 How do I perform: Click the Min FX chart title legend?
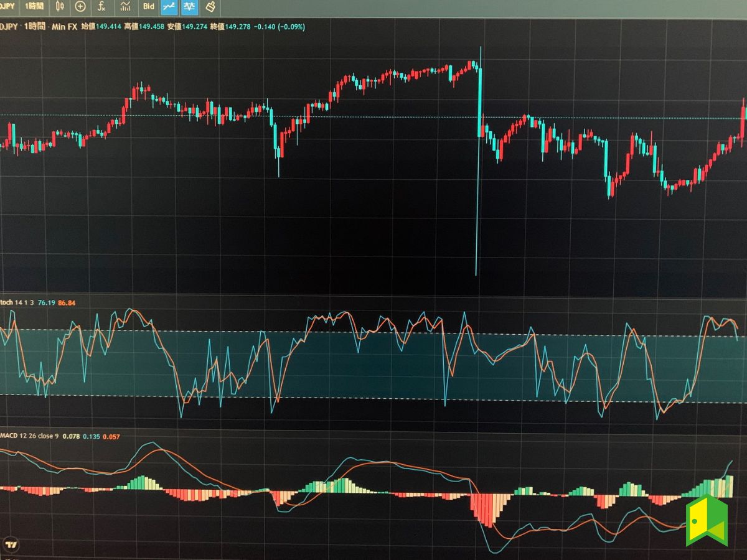point(63,26)
